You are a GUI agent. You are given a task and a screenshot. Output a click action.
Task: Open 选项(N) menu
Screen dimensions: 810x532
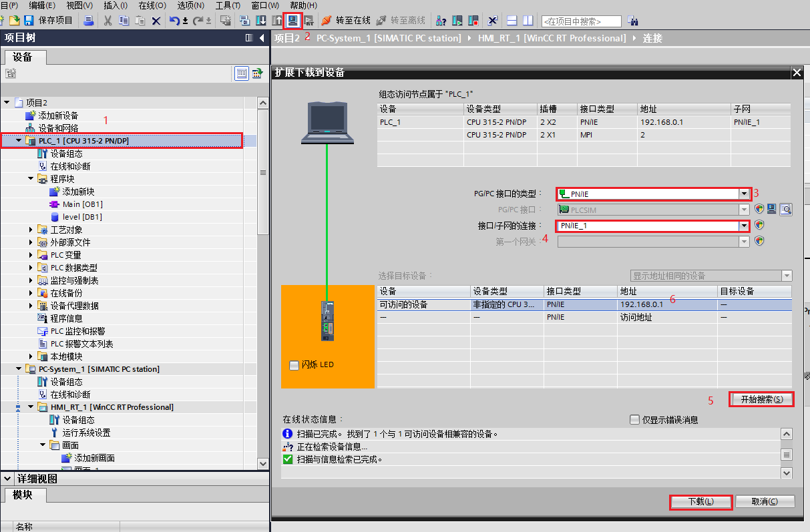(x=190, y=5)
